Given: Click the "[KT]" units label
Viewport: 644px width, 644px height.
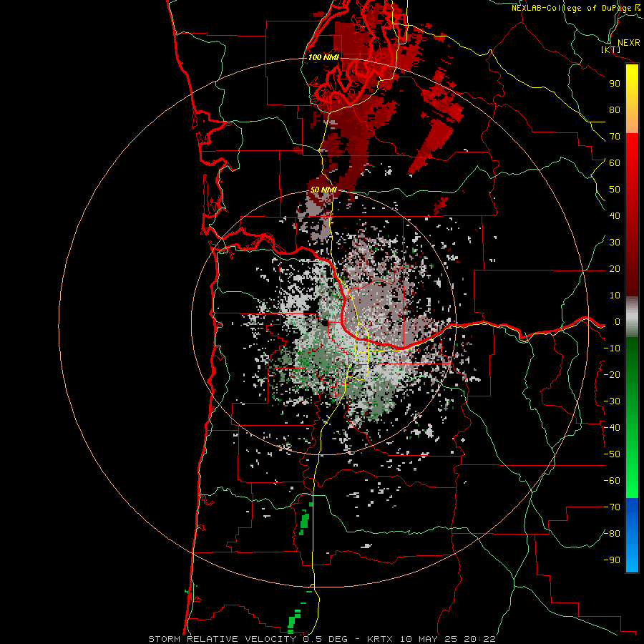Looking at the screenshot, I should click(x=611, y=49).
